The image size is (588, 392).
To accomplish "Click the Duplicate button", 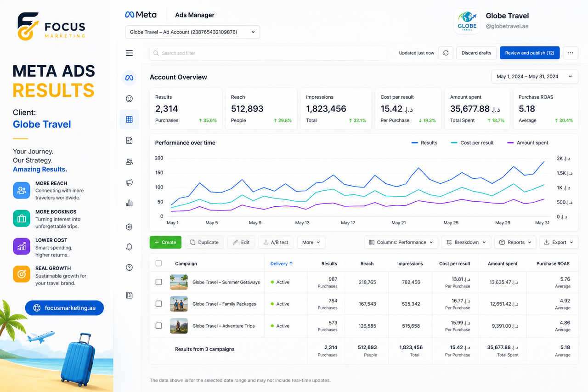I will tap(204, 242).
